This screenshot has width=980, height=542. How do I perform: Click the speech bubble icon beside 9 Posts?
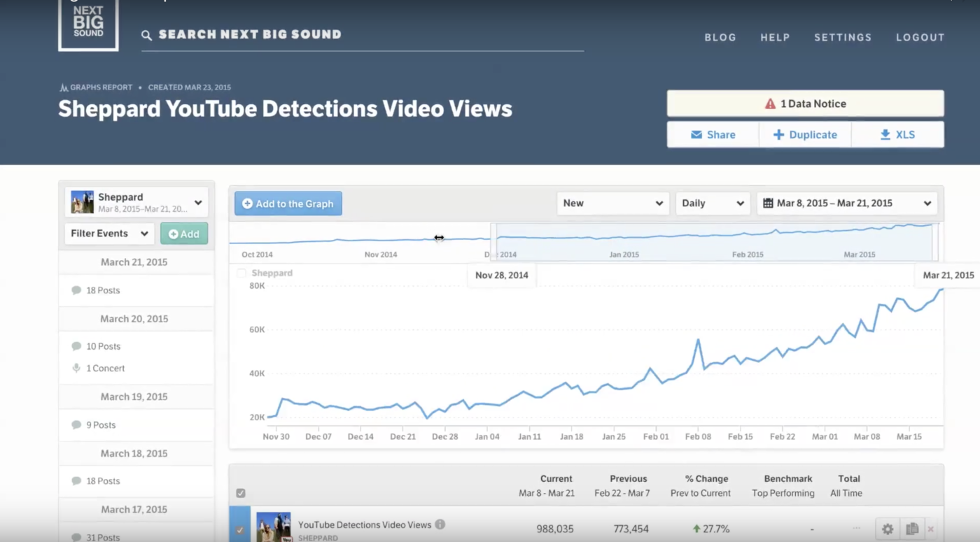click(76, 425)
